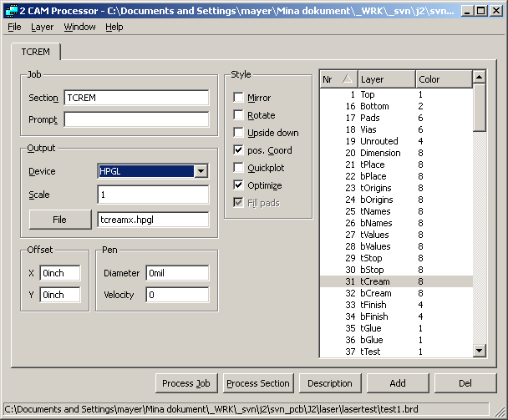The height and width of the screenshot is (420, 508).
Task: Enable the Quickplot checkbox
Action: click(x=238, y=168)
